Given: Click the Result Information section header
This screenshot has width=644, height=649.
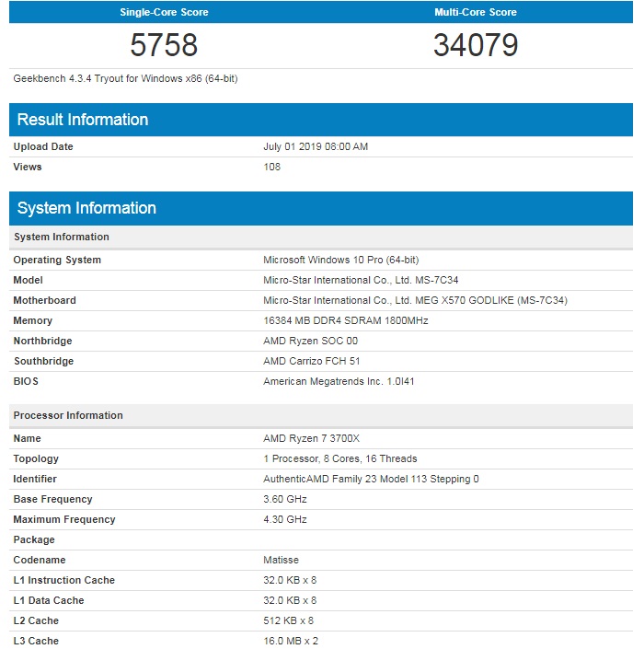Looking at the screenshot, I should pyautogui.click(x=321, y=120).
